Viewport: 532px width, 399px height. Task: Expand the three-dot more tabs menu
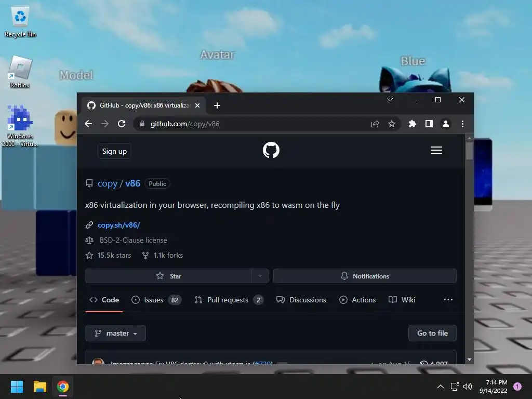[448, 300]
